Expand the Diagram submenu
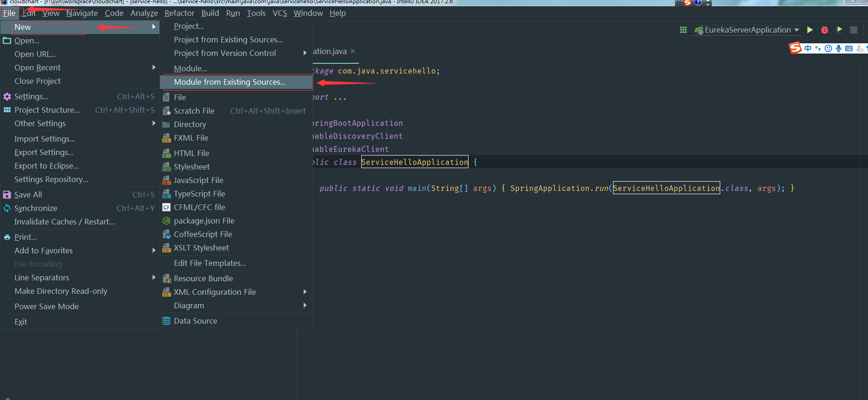868x400 pixels. point(236,305)
